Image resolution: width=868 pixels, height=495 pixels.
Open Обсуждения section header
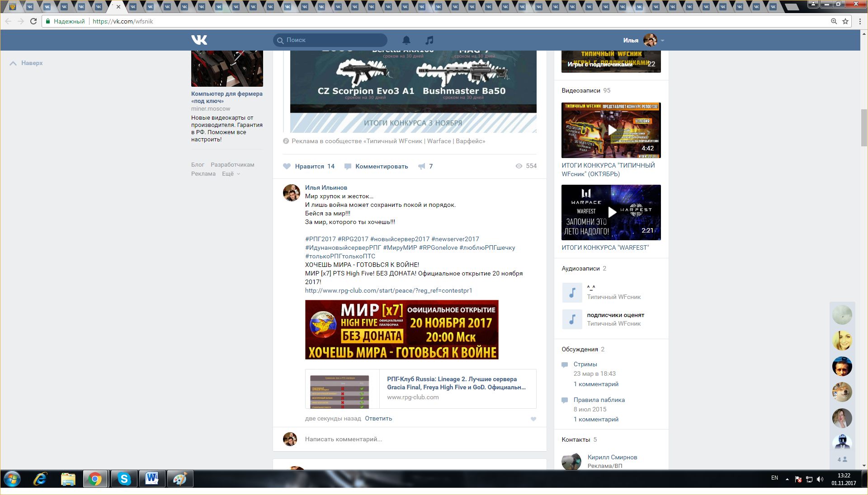pyautogui.click(x=580, y=349)
